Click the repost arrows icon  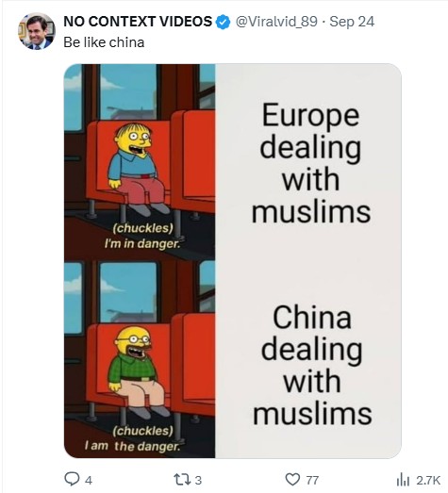tap(182, 480)
